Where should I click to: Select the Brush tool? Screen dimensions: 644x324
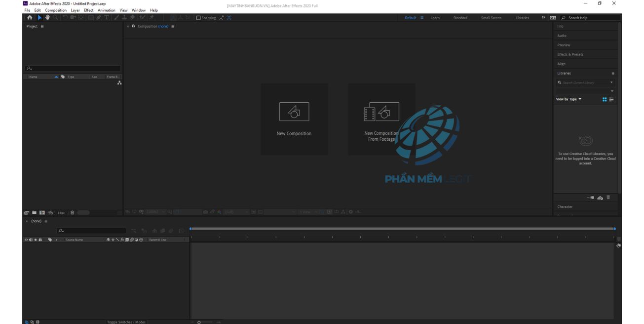116,17
